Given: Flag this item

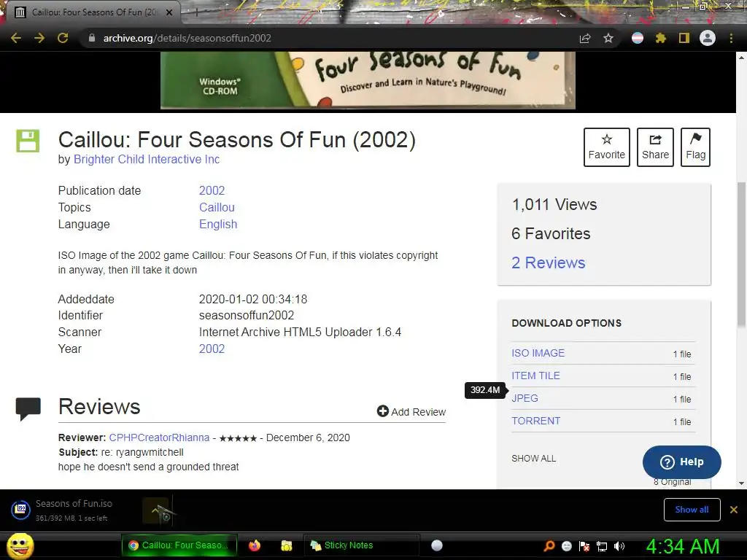Looking at the screenshot, I should coord(695,147).
